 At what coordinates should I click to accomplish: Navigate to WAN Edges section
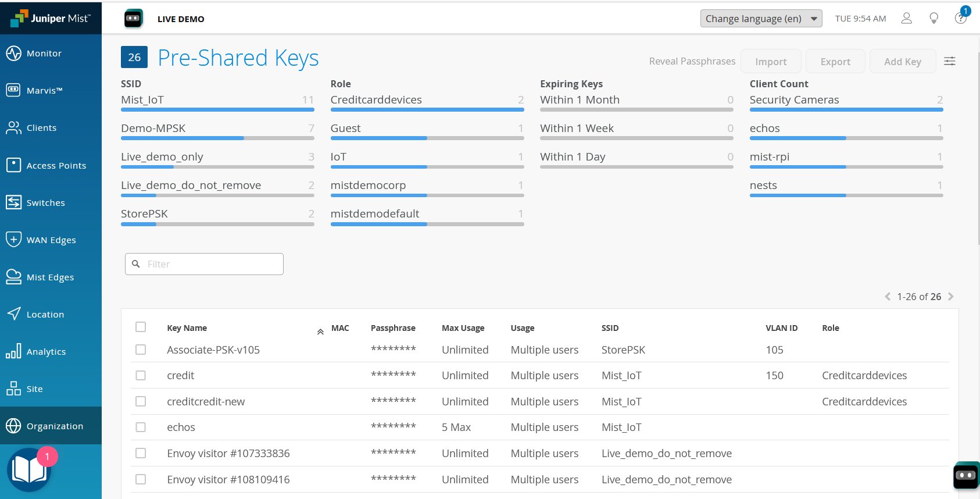(x=51, y=240)
